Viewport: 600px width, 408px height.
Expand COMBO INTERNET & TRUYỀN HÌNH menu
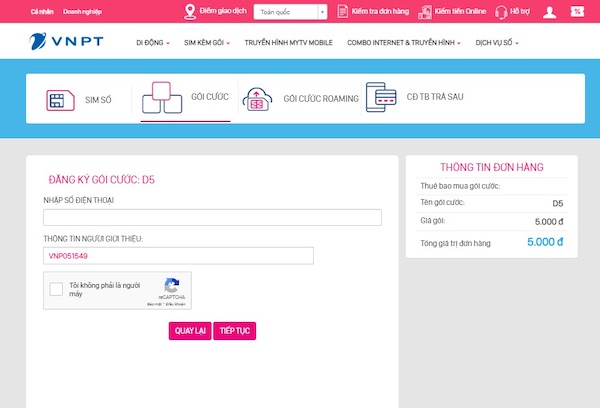[x=404, y=43]
